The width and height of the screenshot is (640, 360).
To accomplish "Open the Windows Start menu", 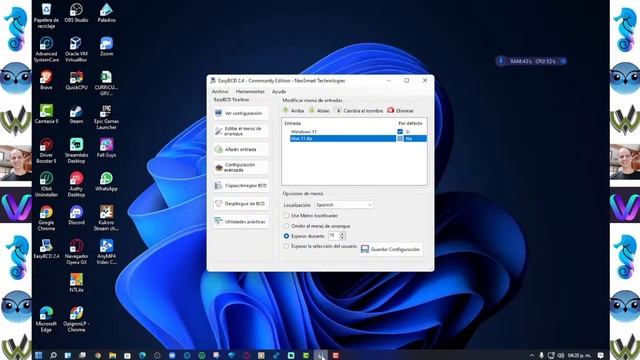I will (38, 356).
